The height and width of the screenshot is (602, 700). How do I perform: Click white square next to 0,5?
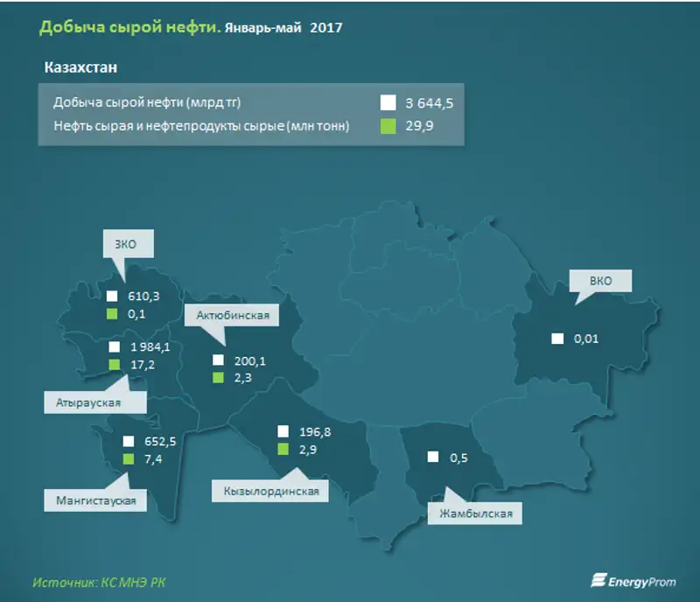[x=433, y=457]
